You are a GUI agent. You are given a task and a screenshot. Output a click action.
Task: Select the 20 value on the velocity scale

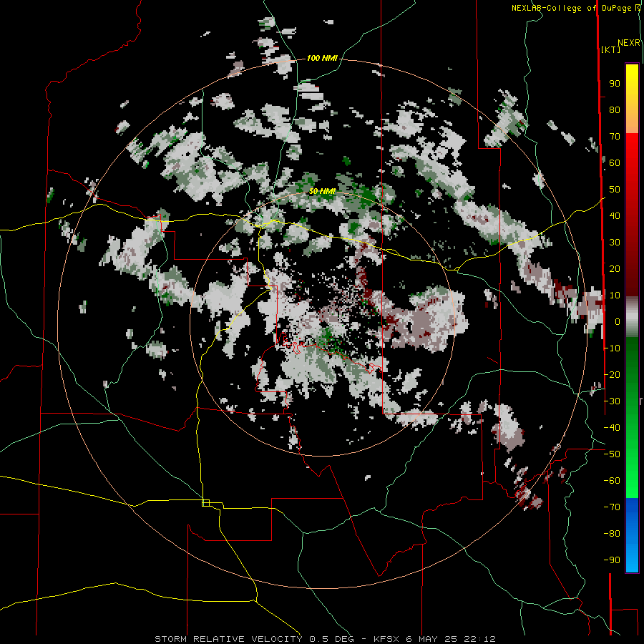click(x=615, y=268)
